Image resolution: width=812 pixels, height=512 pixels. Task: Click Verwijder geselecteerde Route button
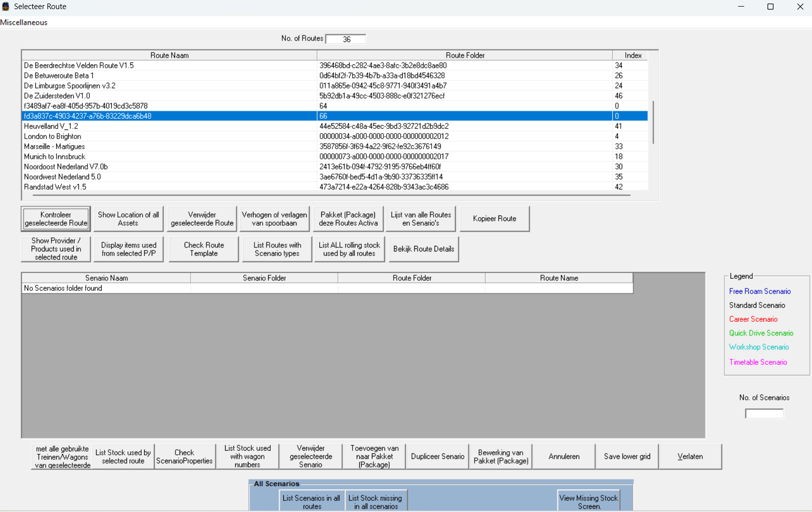[202, 219]
